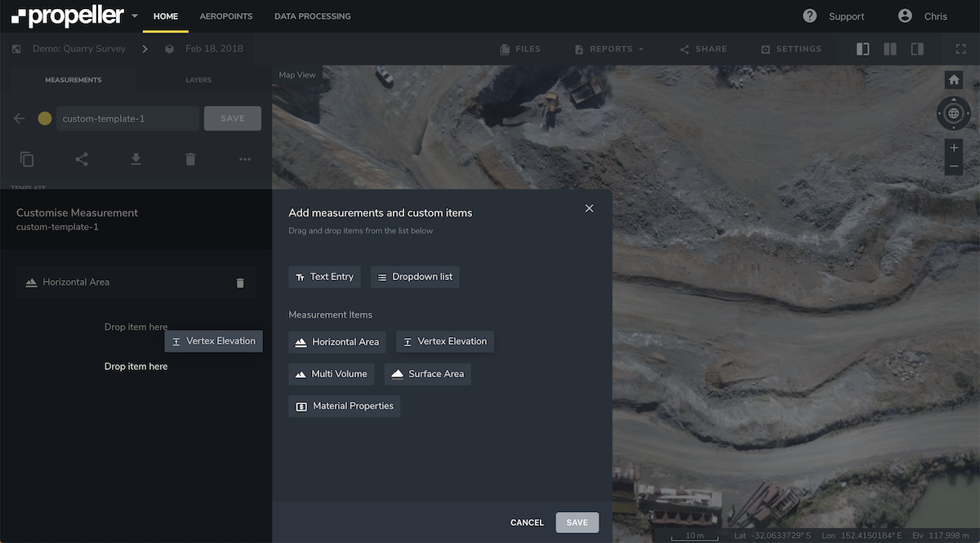Screen dimensions: 980x543
Task: Open the Reports dropdown menu
Action: tap(609, 49)
